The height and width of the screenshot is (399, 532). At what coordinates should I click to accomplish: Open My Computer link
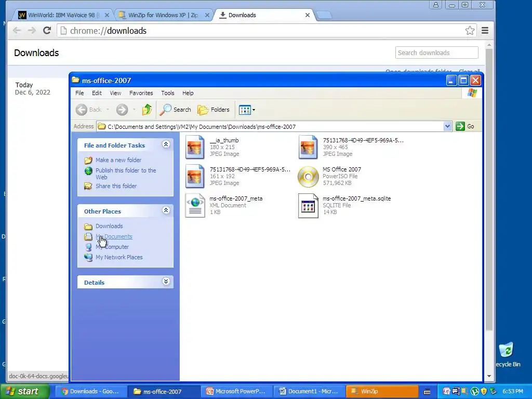[112, 247]
